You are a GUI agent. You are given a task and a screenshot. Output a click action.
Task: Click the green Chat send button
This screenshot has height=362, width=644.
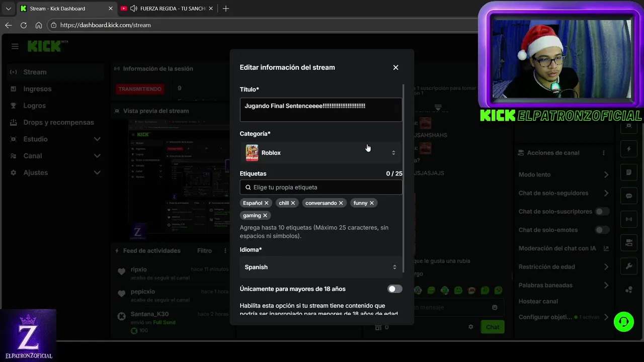(492, 327)
